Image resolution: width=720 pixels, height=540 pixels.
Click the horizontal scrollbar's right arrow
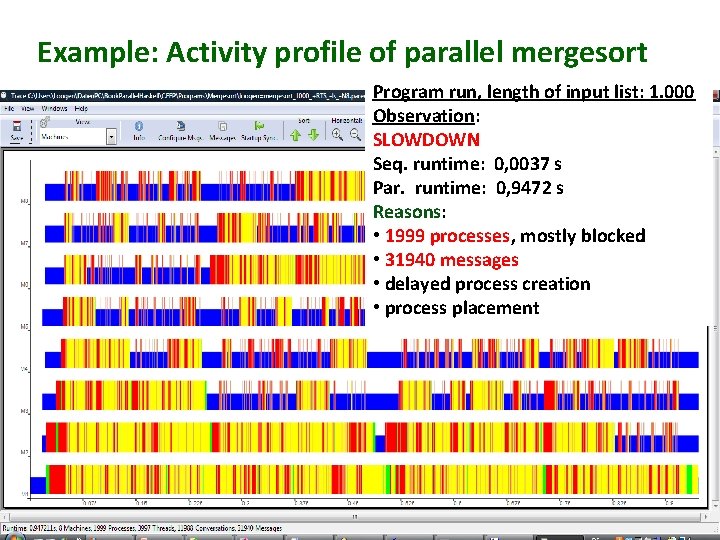(707, 517)
